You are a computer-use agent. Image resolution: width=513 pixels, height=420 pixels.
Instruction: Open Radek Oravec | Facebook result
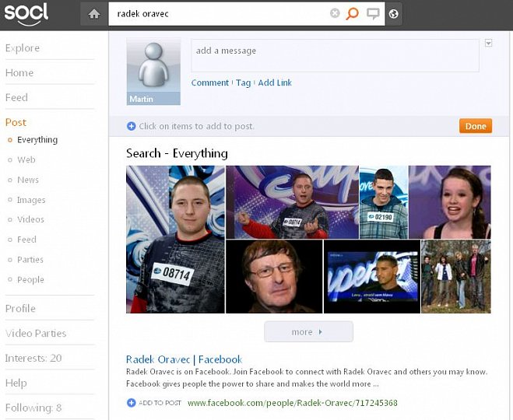click(x=184, y=359)
